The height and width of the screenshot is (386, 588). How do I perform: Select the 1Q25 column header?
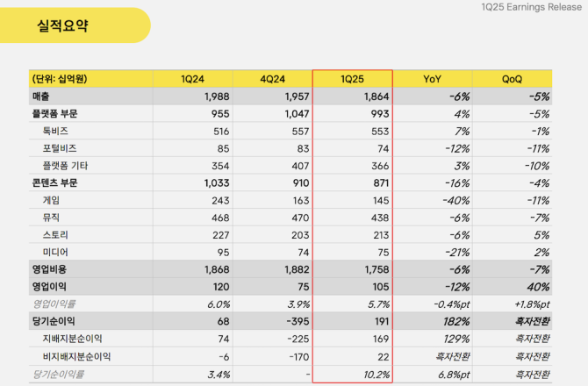[352, 79]
